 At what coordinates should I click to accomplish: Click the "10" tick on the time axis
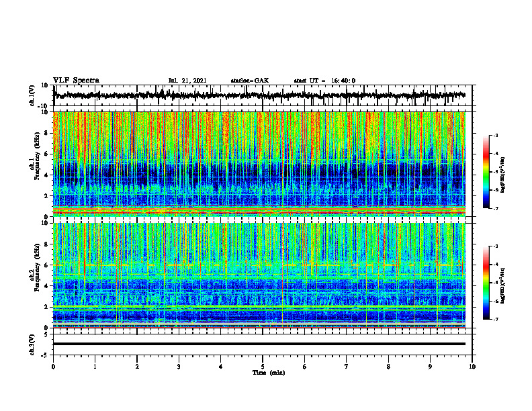472,367
